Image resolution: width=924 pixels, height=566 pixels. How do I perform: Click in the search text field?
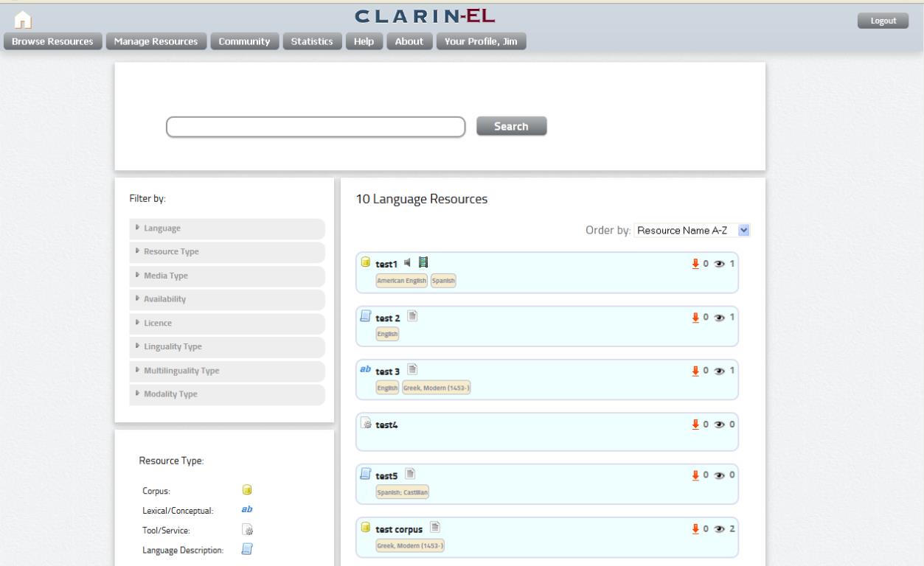pyautogui.click(x=316, y=127)
